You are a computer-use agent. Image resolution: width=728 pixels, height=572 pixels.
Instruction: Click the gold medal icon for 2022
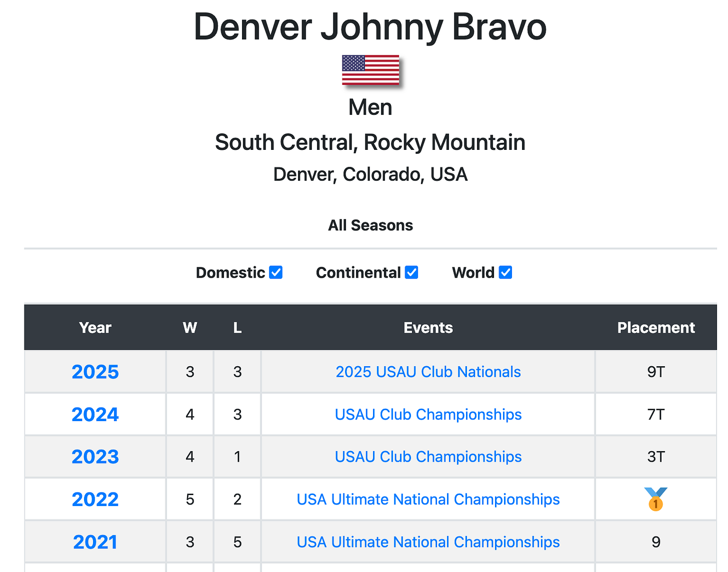pos(655,499)
